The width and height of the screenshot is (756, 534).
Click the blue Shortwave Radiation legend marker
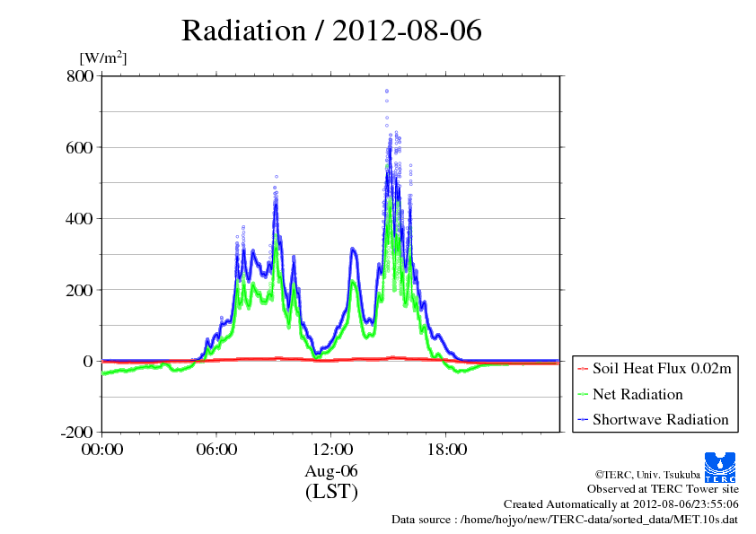coord(583,420)
